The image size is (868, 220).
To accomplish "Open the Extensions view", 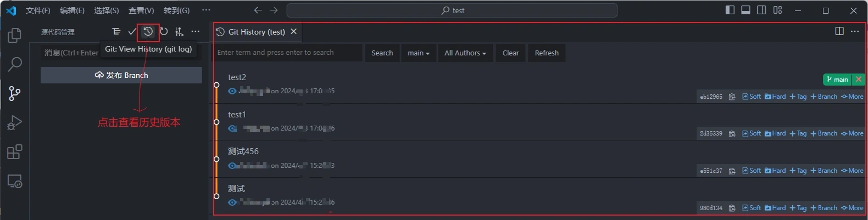I will click(15, 151).
